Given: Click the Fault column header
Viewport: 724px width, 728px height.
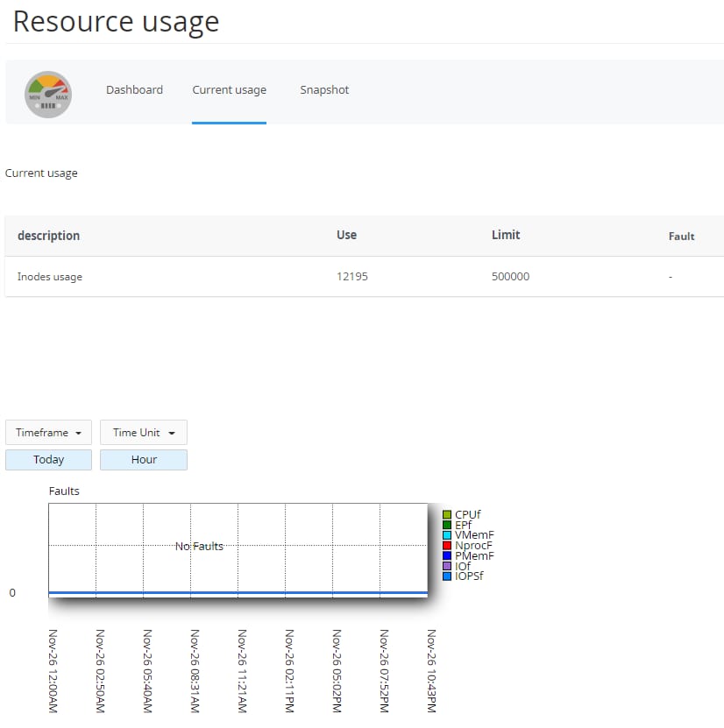Looking at the screenshot, I should [681, 235].
